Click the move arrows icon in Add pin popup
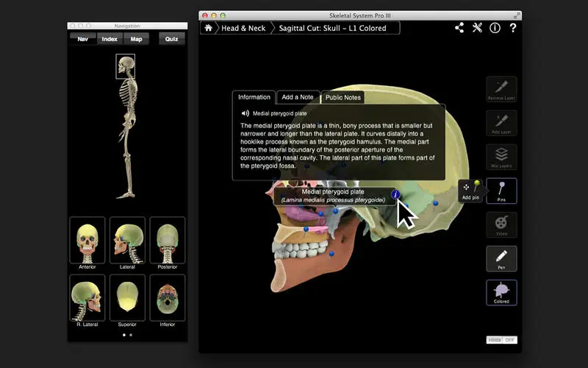Image resolution: width=588 pixels, height=368 pixels. click(466, 187)
